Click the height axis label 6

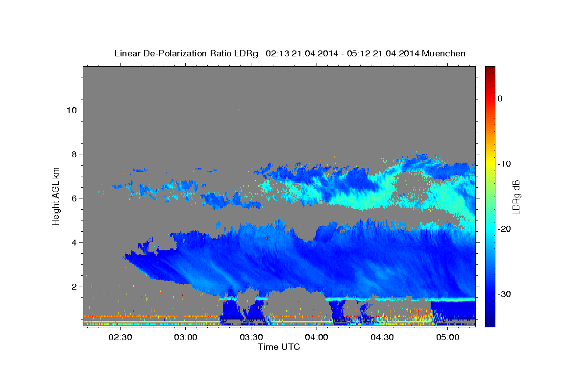[x=73, y=198]
